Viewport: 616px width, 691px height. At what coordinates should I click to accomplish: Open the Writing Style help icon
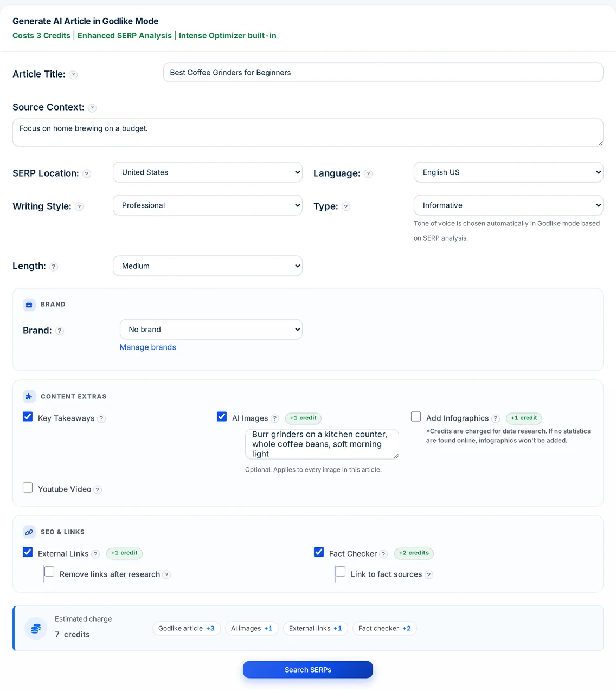79,207
